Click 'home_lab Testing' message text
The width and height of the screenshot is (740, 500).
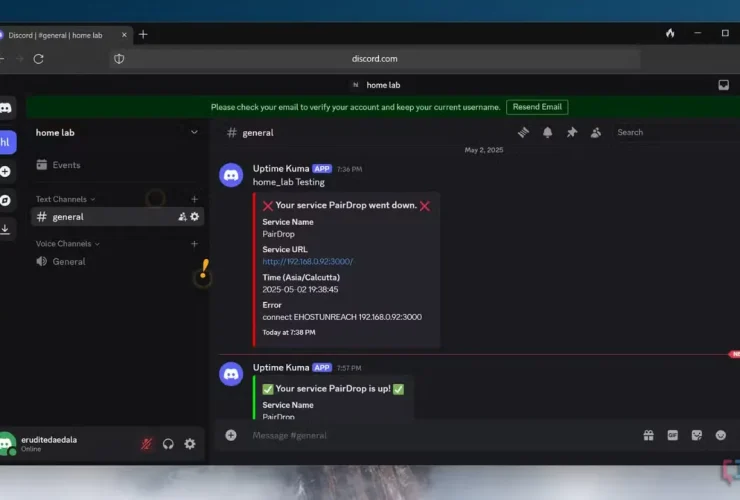pos(288,182)
